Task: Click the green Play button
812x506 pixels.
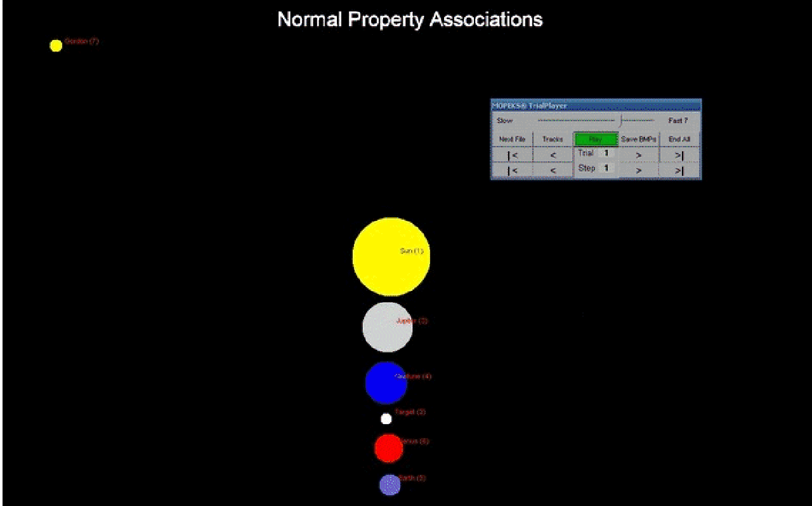Action: click(596, 139)
